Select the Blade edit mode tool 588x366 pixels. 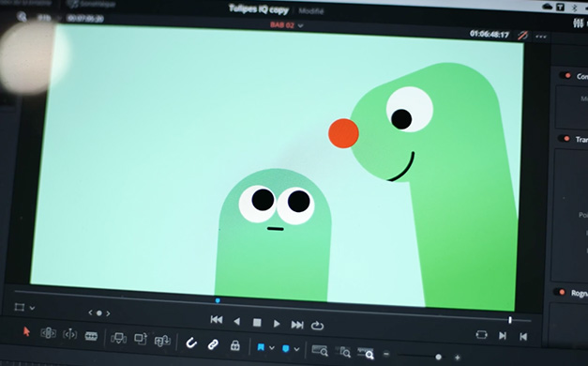pyautogui.click(x=91, y=336)
